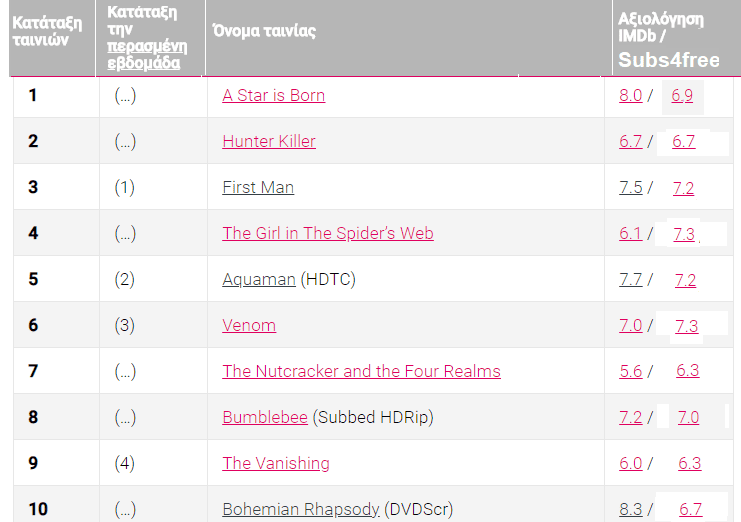741x522 pixels.
Task: Click the Hunter Killer movie link
Action: (269, 142)
